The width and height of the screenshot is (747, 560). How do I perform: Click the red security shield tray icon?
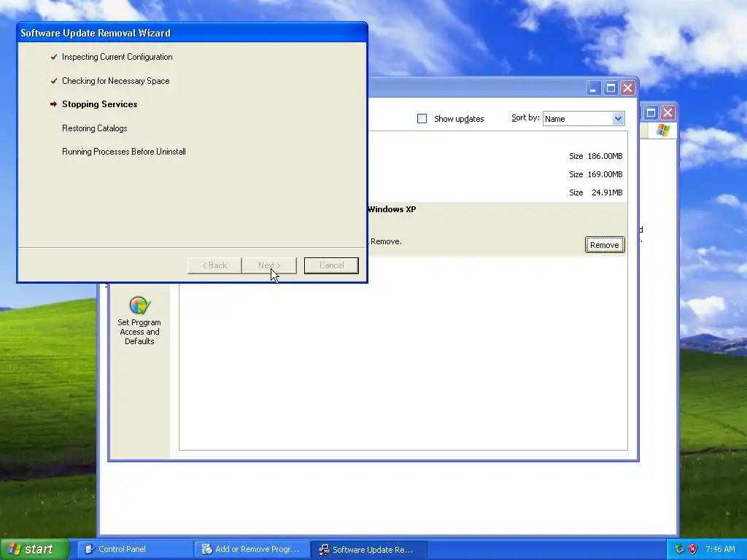693,549
